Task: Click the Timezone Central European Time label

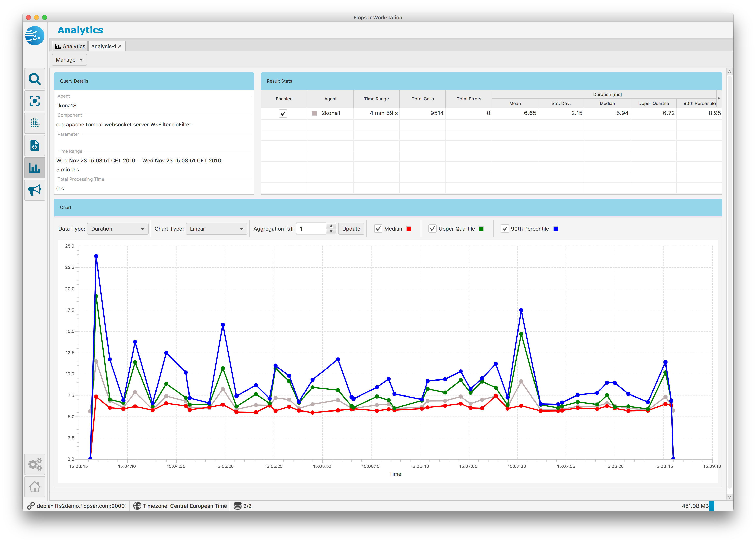Action: [x=185, y=506]
